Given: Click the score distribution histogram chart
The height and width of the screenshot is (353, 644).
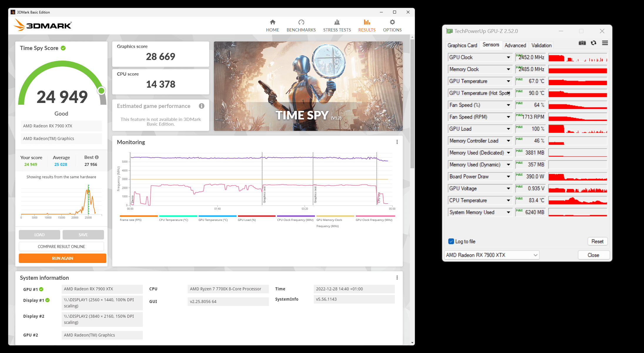Looking at the screenshot, I should point(61,201).
